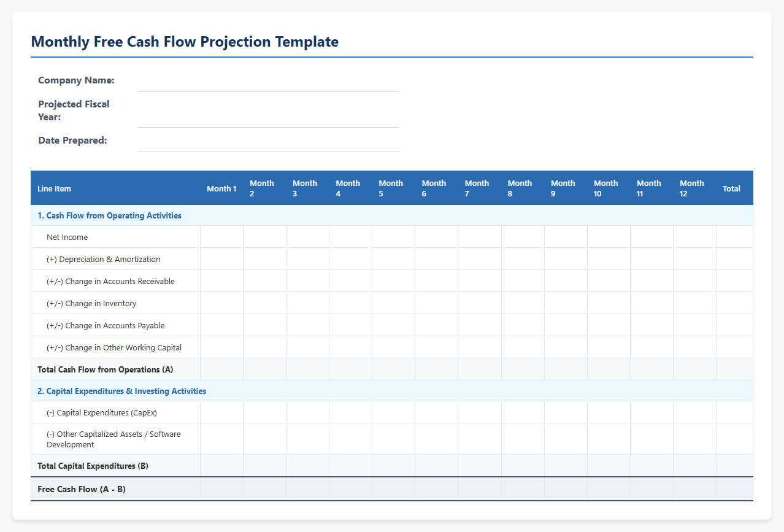784x532 pixels.
Task: Click the Projected Fiscal Year input line
Action: pyautogui.click(x=268, y=110)
